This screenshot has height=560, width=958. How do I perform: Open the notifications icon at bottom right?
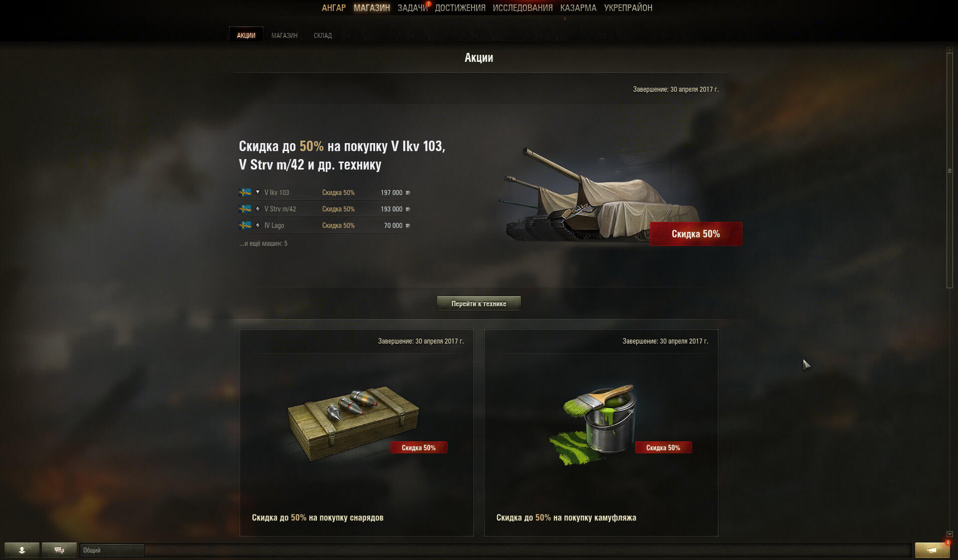(x=932, y=550)
